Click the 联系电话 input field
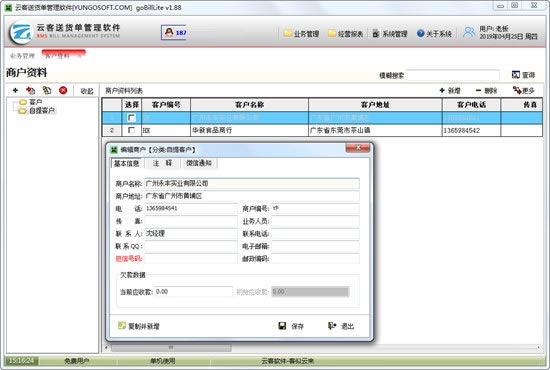Image resolution: width=550 pixels, height=370 pixels. [315, 234]
